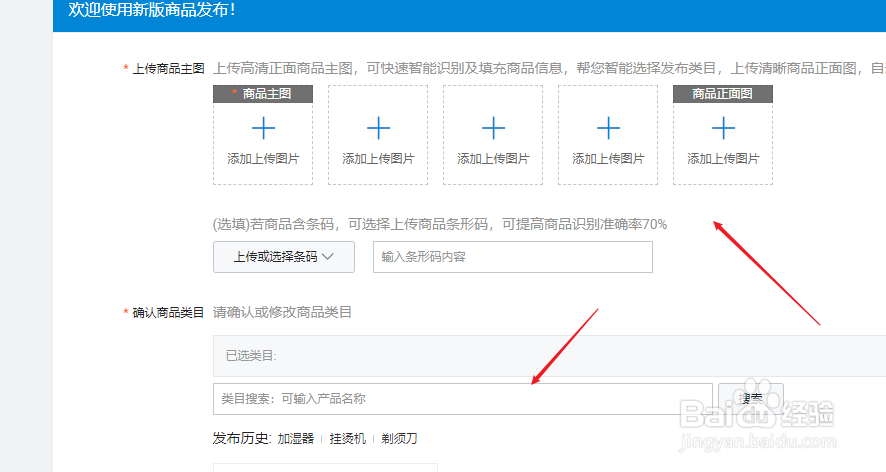Click plus icon in second upload box
This screenshot has height=472, width=886.
click(x=378, y=128)
